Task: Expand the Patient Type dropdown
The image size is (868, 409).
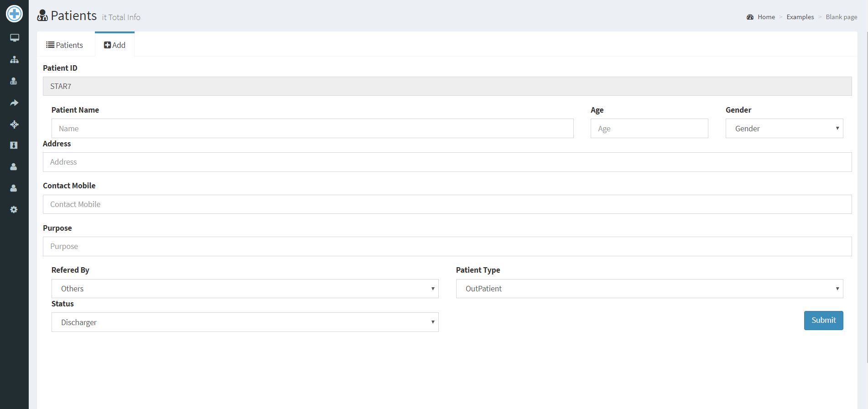Action: 649,289
